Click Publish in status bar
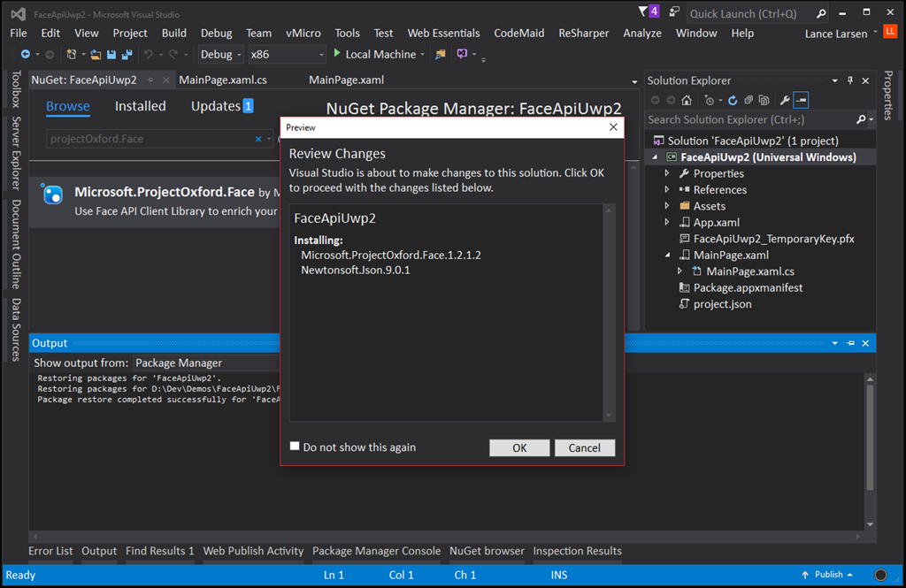The height and width of the screenshot is (588, 906). (x=828, y=575)
